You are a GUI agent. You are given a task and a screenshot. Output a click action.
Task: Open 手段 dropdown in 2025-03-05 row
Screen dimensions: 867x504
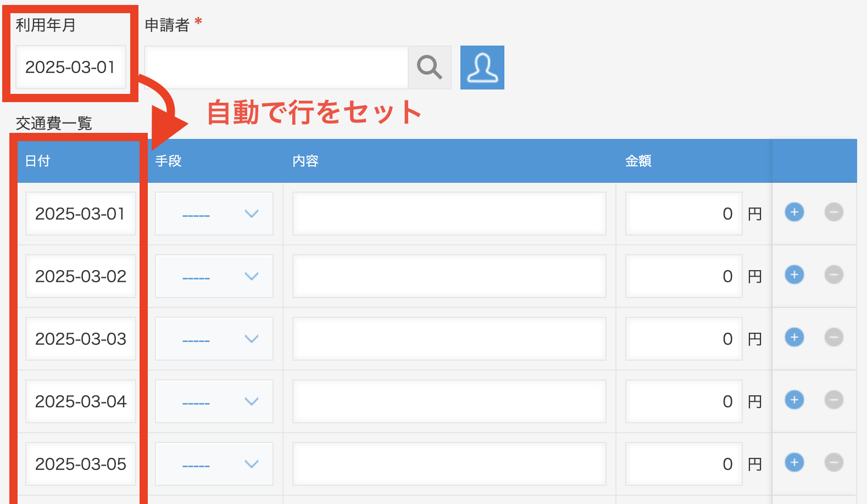214,464
